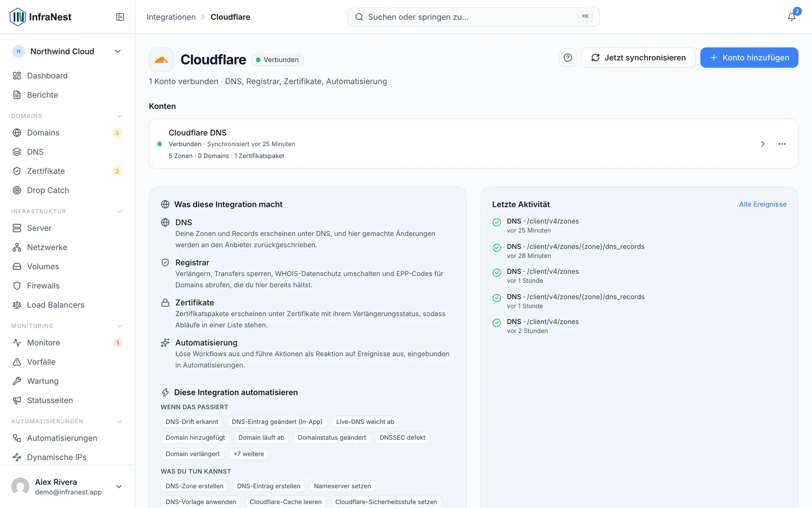Click the Automatisierungen sidebar icon
Image resolution: width=812 pixels, height=508 pixels.
pos(17,438)
